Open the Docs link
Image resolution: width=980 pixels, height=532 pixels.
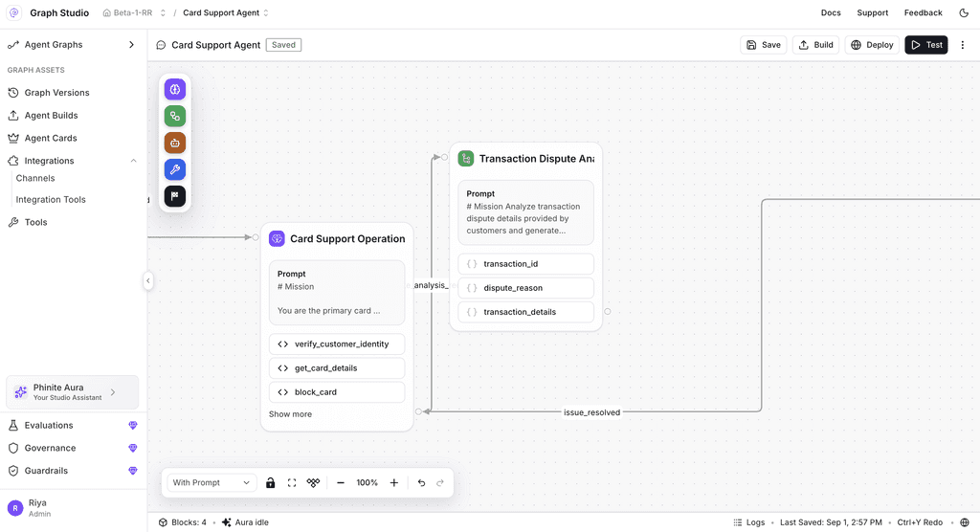click(x=831, y=12)
